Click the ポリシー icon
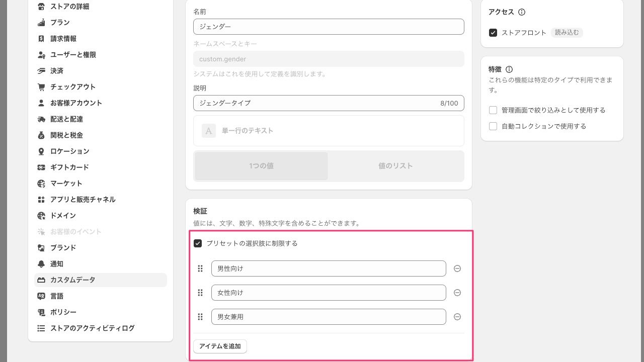The width and height of the screenshot is (644, 362). pyautogui.click(x=41, y=312)
